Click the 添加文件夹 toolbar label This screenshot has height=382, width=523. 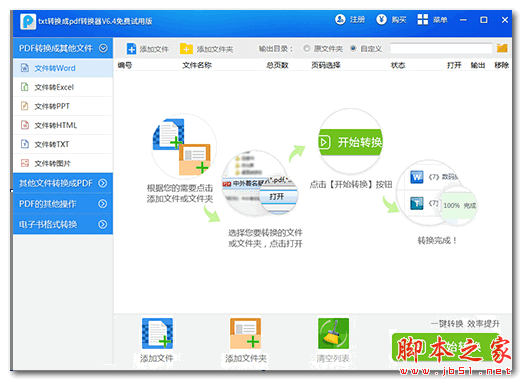coord(215,49)
